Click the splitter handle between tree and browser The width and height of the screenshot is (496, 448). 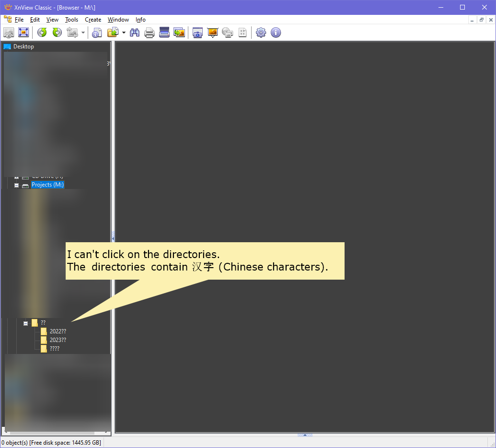point(113,236)
